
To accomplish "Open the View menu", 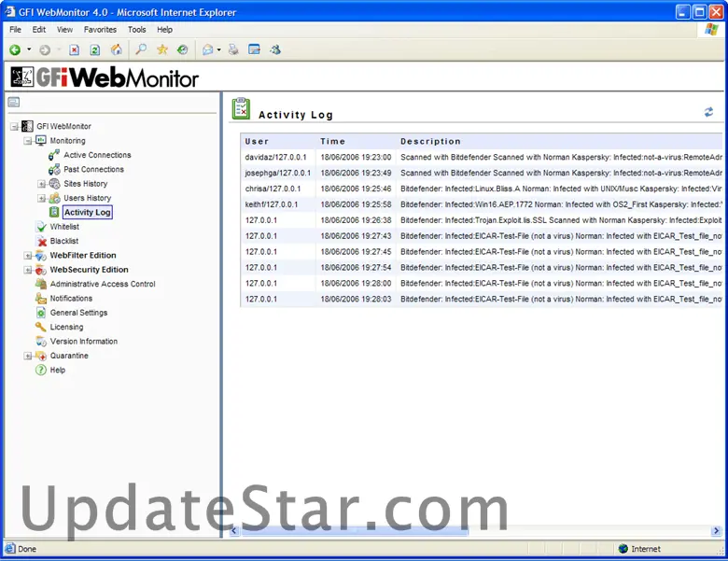I will [65, 30].
